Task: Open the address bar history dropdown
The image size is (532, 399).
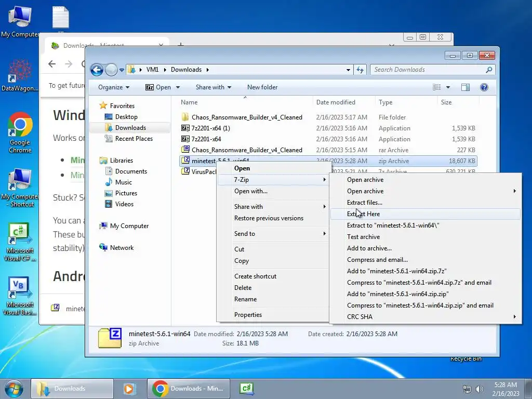Action: [348, 70]
